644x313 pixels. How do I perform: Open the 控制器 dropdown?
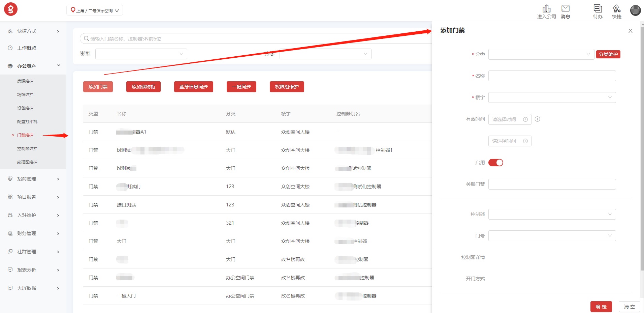[552, 214]
